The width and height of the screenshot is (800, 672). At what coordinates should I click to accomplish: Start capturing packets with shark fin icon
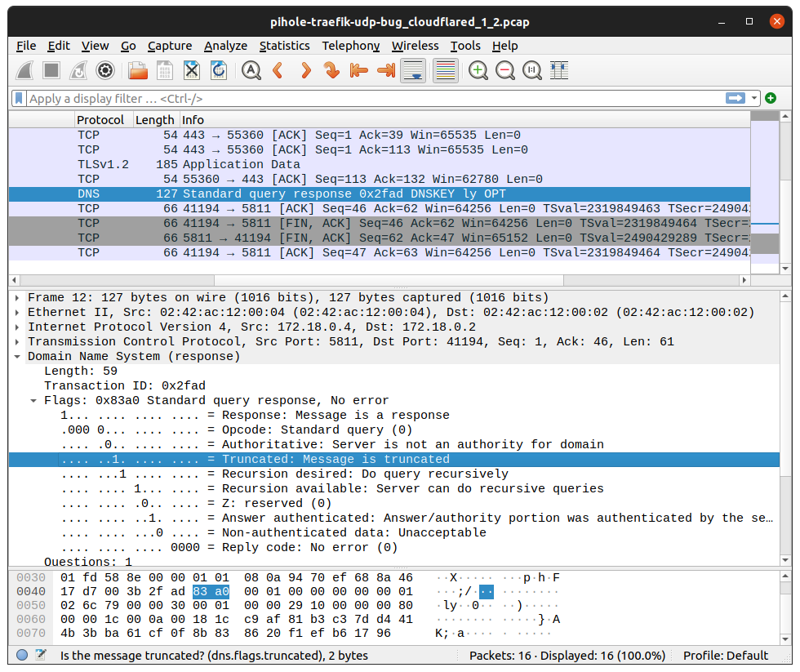coord(24,70)
